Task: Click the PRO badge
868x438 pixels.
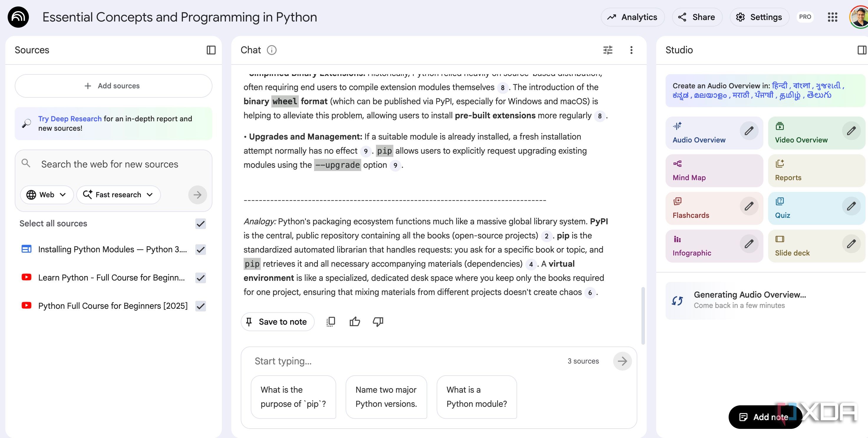Action: tap(805, 17)
